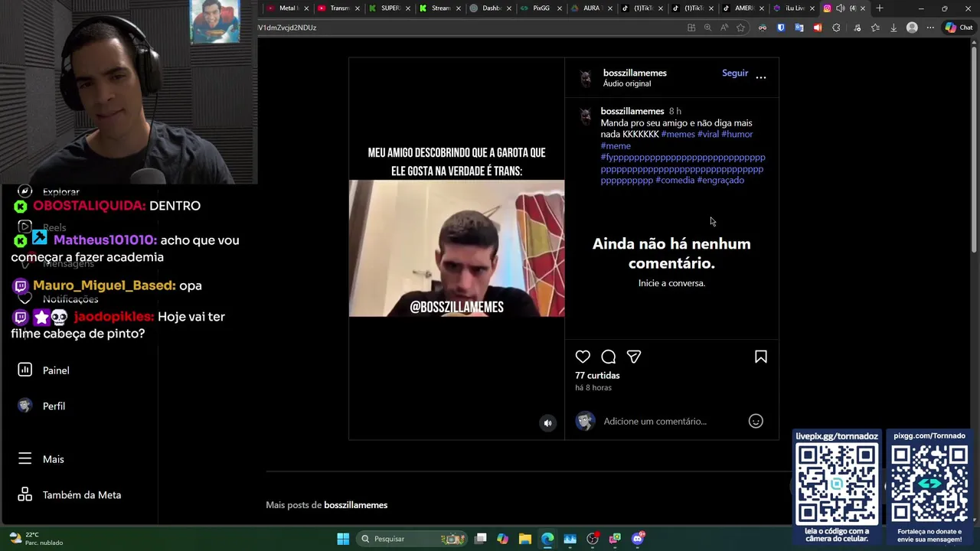Screen dimensions: 980x551
Task: Open Bitwarden shield extension icon
Action: pos(781,28)
